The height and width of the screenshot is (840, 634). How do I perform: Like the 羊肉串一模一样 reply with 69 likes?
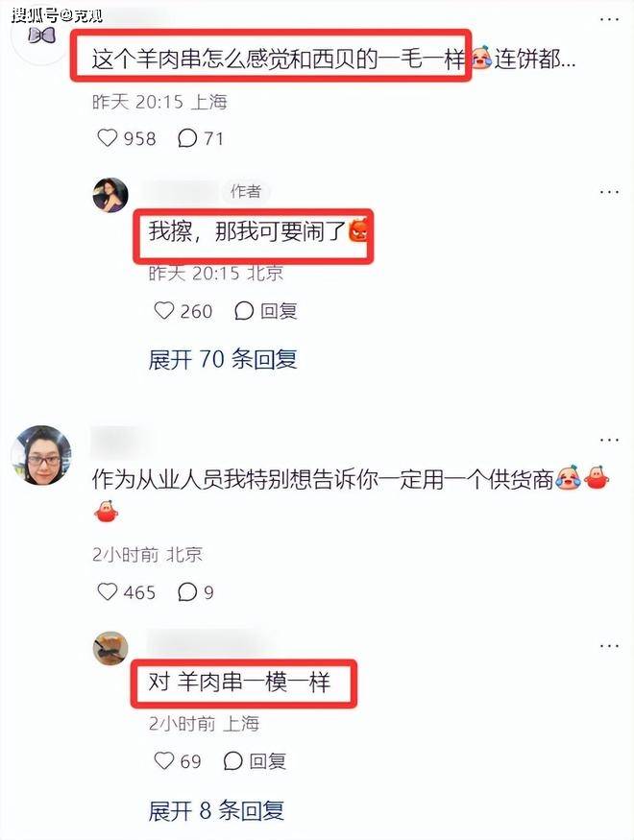(x=164, y=760)
